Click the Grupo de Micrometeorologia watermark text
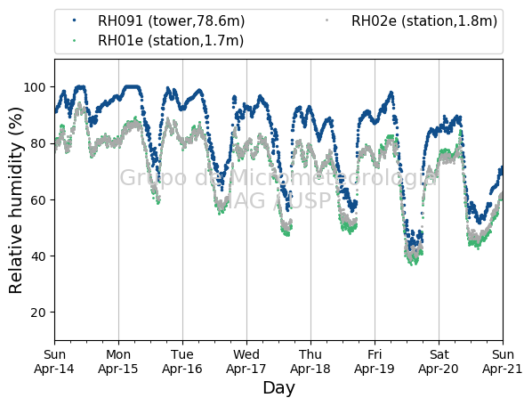The width and height of the screenshot is (532, 406). click(278, 178)
